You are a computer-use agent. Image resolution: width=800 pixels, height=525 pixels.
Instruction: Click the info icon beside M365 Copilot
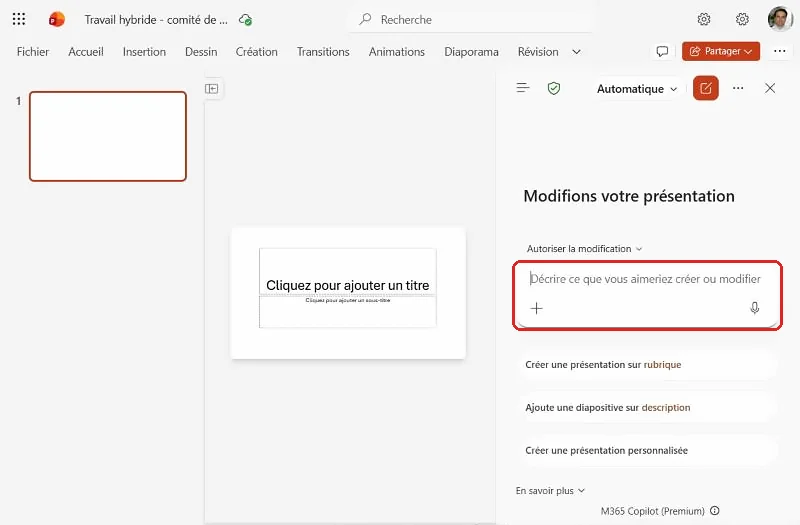pyautogui.click(x=715, y=510)
